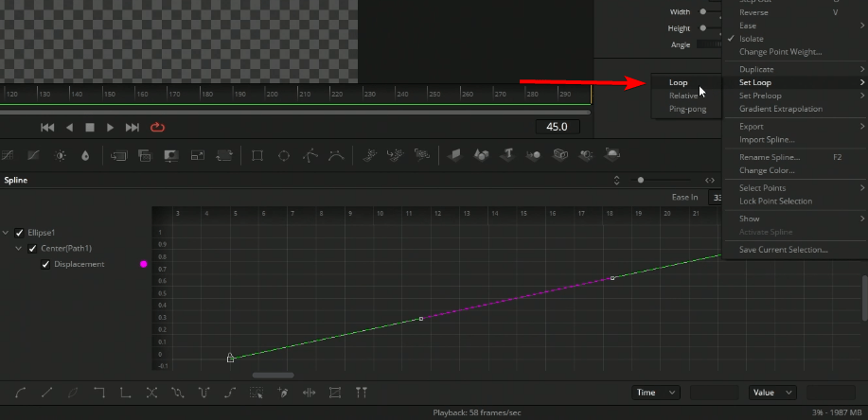Add a Resize node from toolbar
Viewport: 868px width, 420px height.
point(198,156)
